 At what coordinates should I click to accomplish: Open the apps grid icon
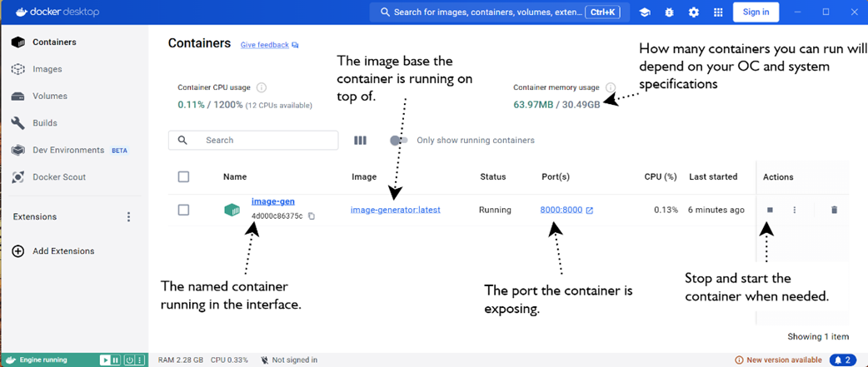[718, 12]
